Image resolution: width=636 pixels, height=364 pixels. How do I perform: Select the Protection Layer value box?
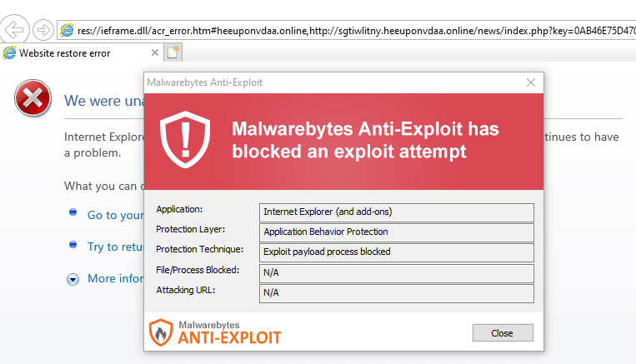(x=397, y=232)
